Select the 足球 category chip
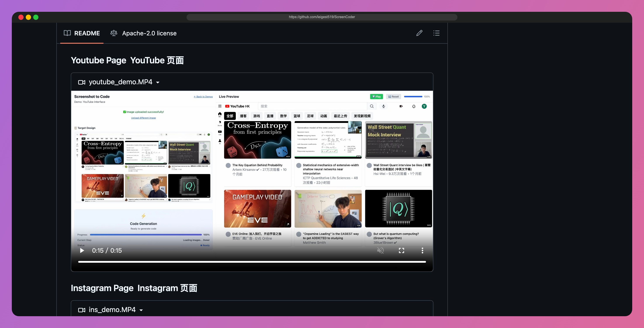Image resolution: width=644 pixels, height=328 pixels. tap(310, 116)
